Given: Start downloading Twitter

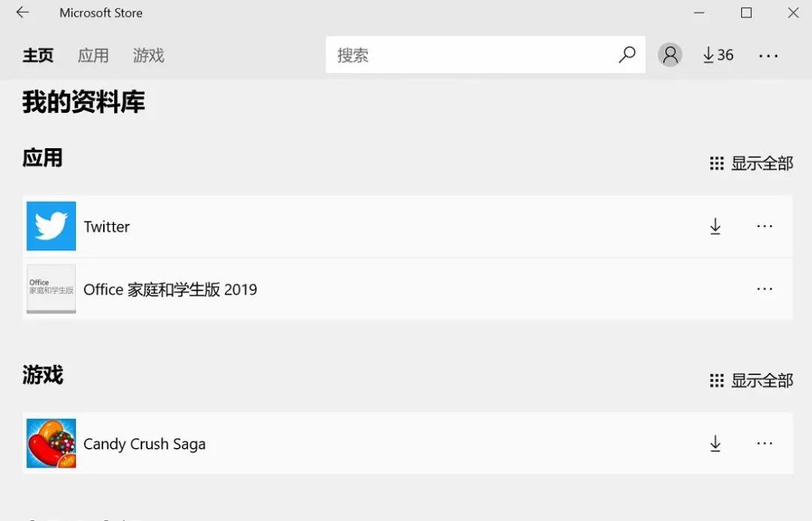Looking at the screenshot, I should pos(715,226).
